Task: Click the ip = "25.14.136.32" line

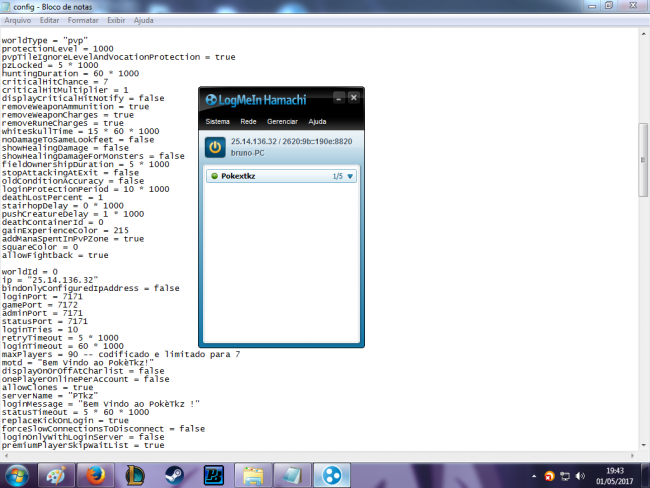Action: [50, 280]
